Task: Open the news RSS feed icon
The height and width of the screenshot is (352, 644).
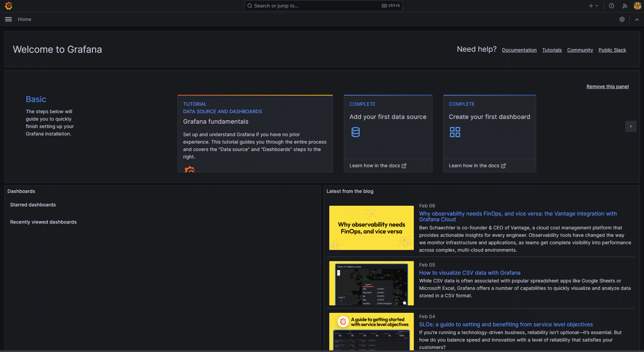Action: tap(625, 6)
